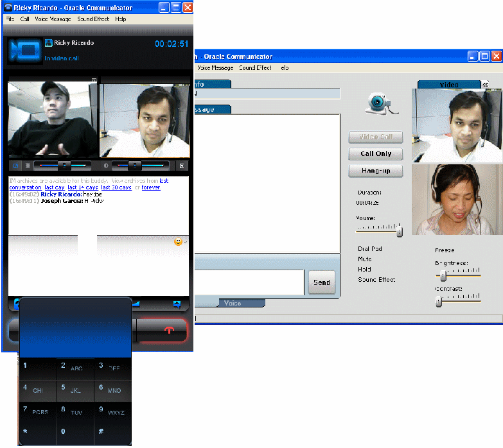
Task: Click the webcam icon in the second Communicator window
Action: coord(381,104)
